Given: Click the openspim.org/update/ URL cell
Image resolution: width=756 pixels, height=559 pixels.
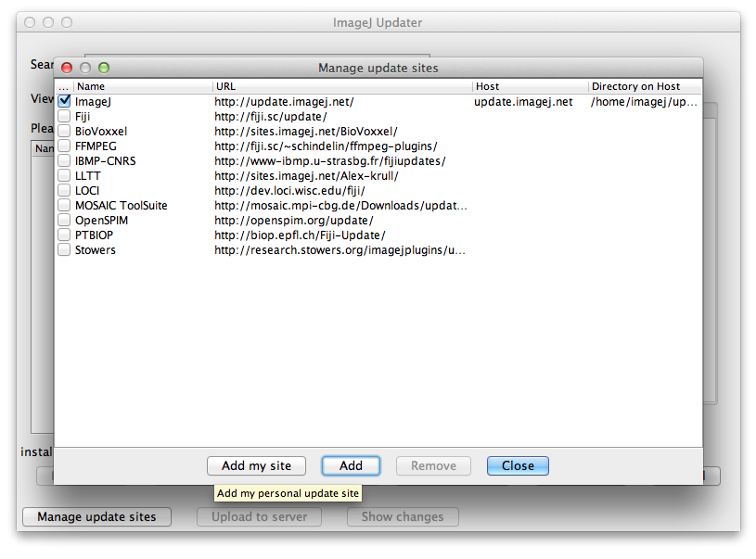Looking at the screenshot, I should pyautogui.click(x=294, y=221).
